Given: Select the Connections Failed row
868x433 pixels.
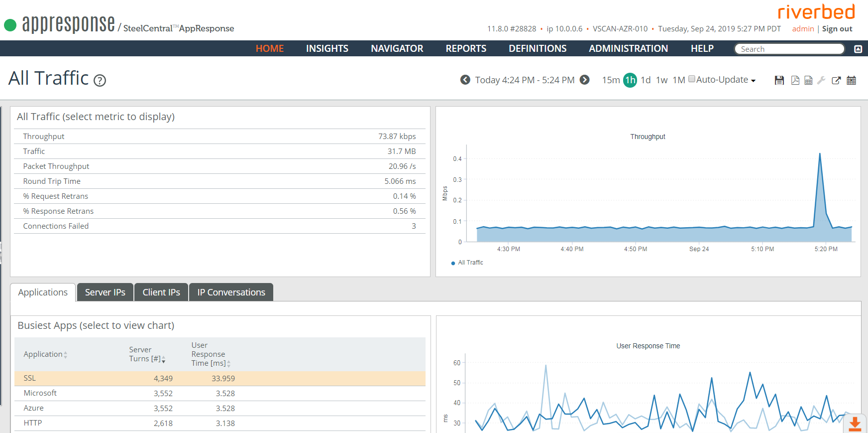Looking at the screenshot, I should pos(219,226).
